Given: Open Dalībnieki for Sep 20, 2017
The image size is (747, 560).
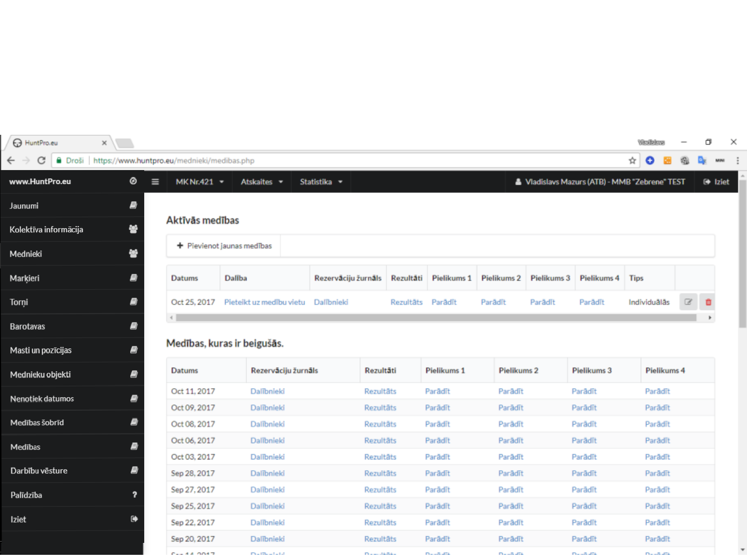Looking at the screenshot, I should (268, 539).
